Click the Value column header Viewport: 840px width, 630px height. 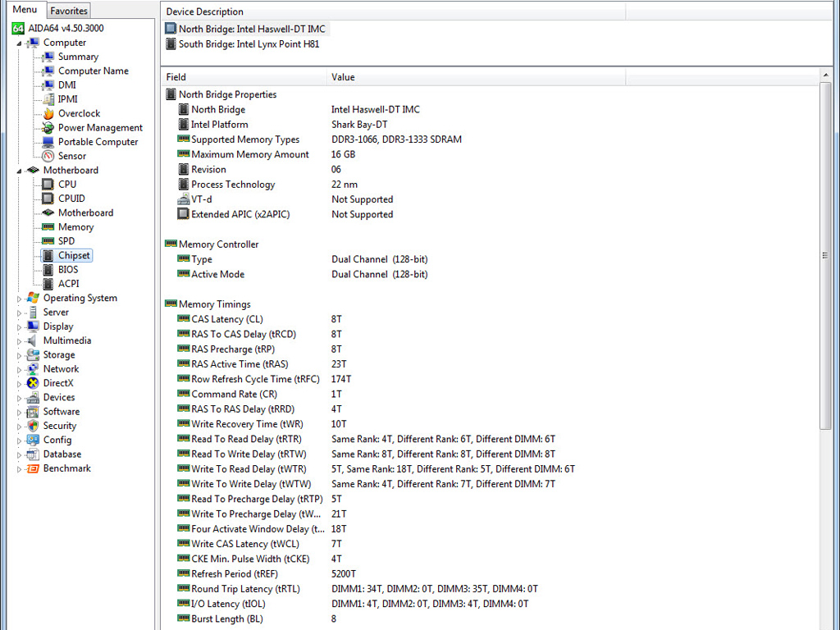476,77
